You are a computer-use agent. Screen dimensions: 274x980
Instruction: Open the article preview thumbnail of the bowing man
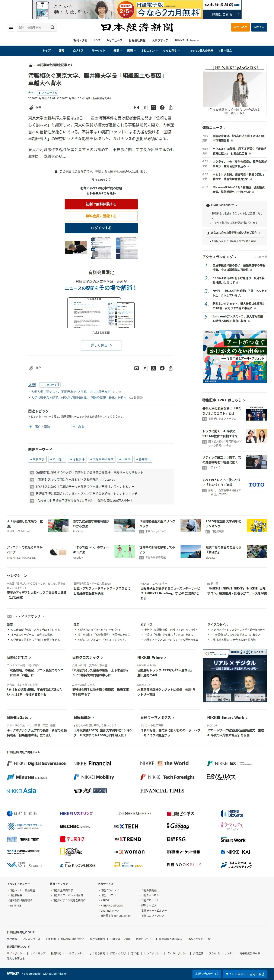[76, 247]
